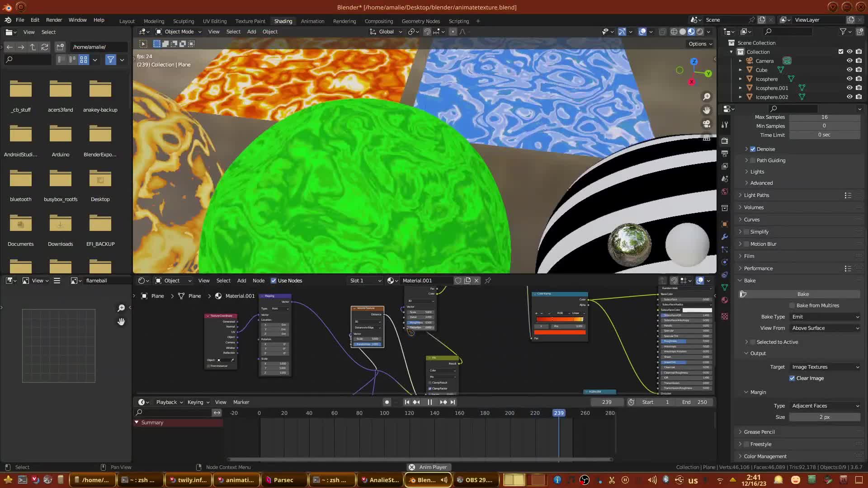
Task: Expand the Light Paths panel
Action: (756, 195)
